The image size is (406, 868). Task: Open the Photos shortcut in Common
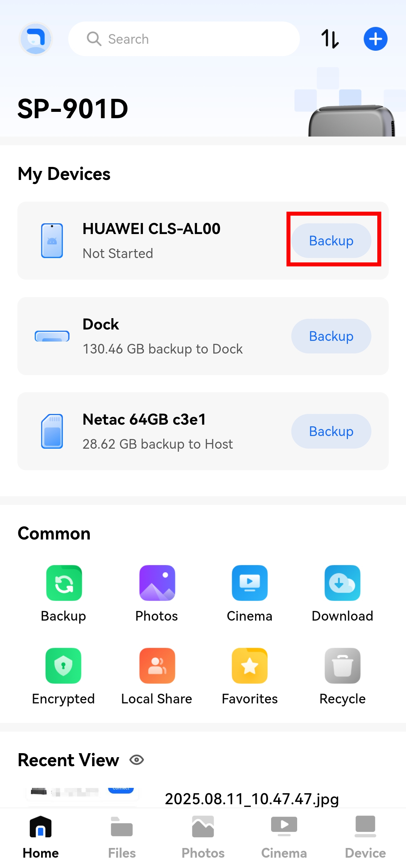[157, 583]
